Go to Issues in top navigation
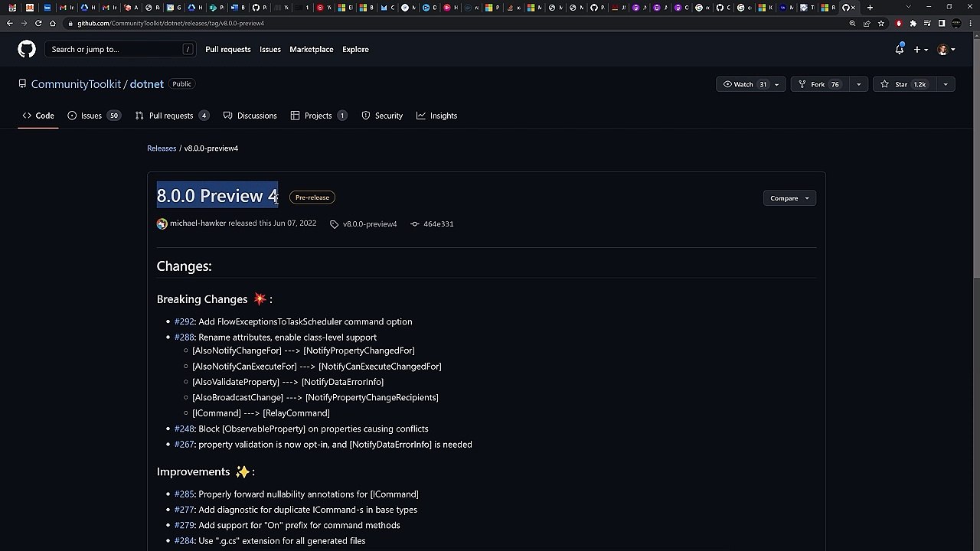This screenshot has height=551, width=980. pyautogui.click(x=270, y=49)
